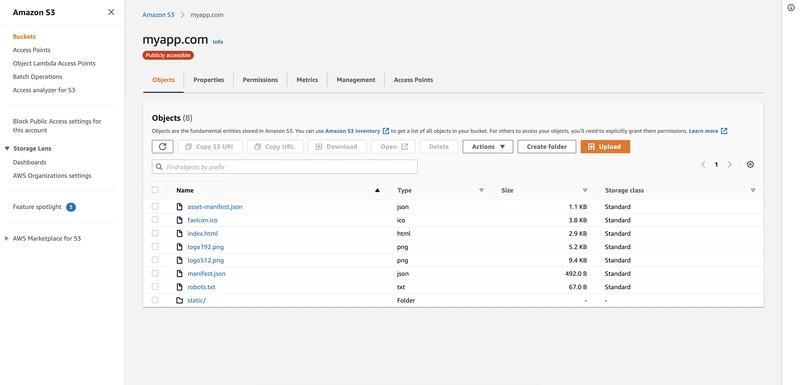Click breadcrumb separator chevron after Amazon S3

[x=182, y=15]
